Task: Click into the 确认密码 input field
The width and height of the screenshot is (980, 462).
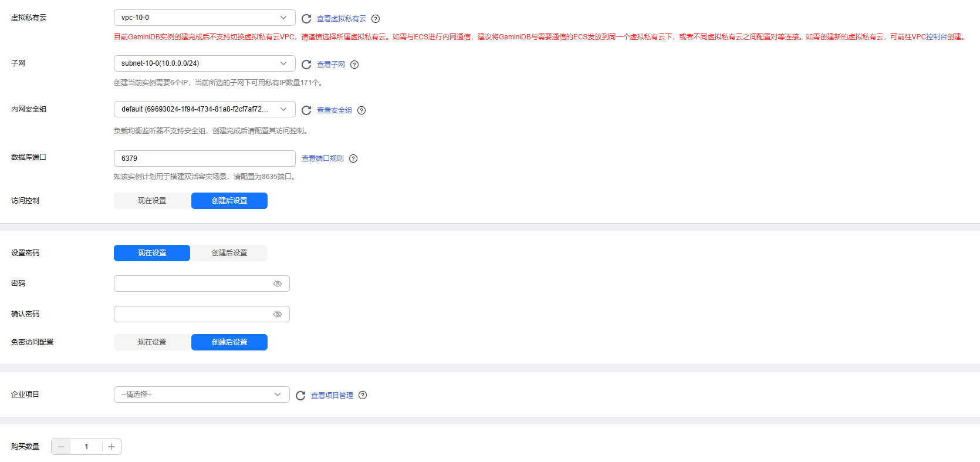Action: (202, 314)
